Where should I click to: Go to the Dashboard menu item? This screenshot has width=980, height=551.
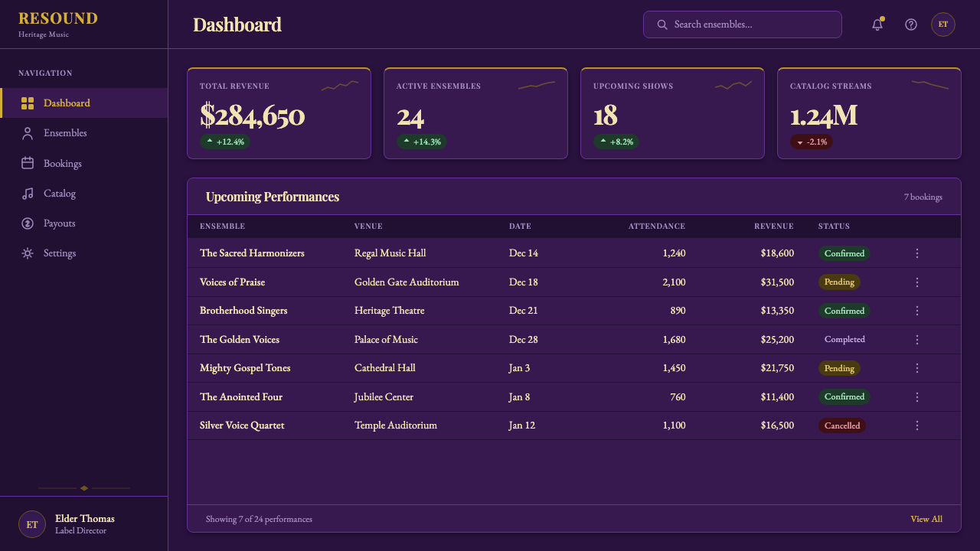pos(84,103)
